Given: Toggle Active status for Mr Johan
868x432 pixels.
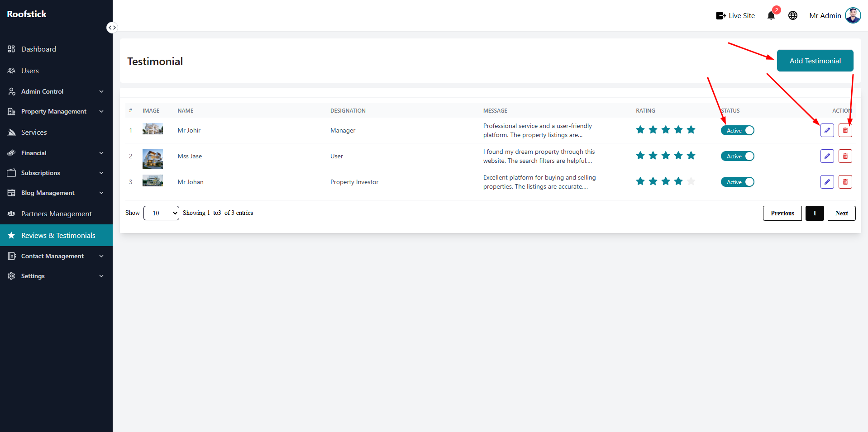Looking at the screenshot, I should [737, 182].
